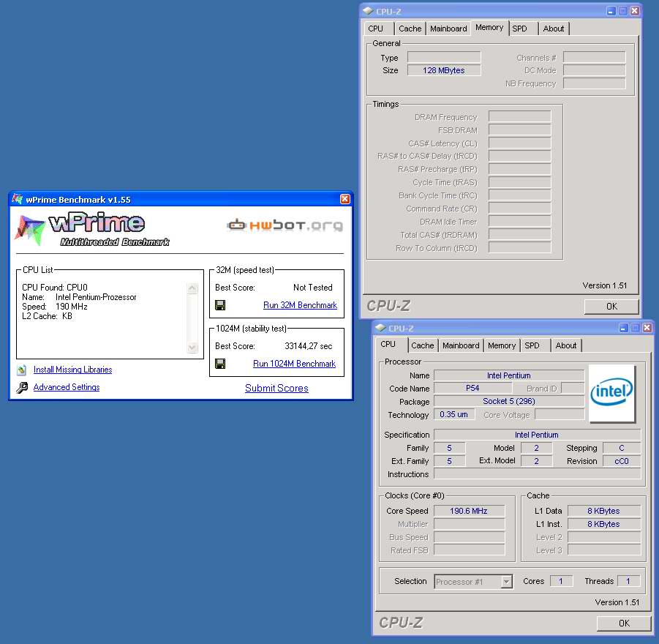The image size is (659, 644).
Task: Click the Threads count field
Action: 628,581
